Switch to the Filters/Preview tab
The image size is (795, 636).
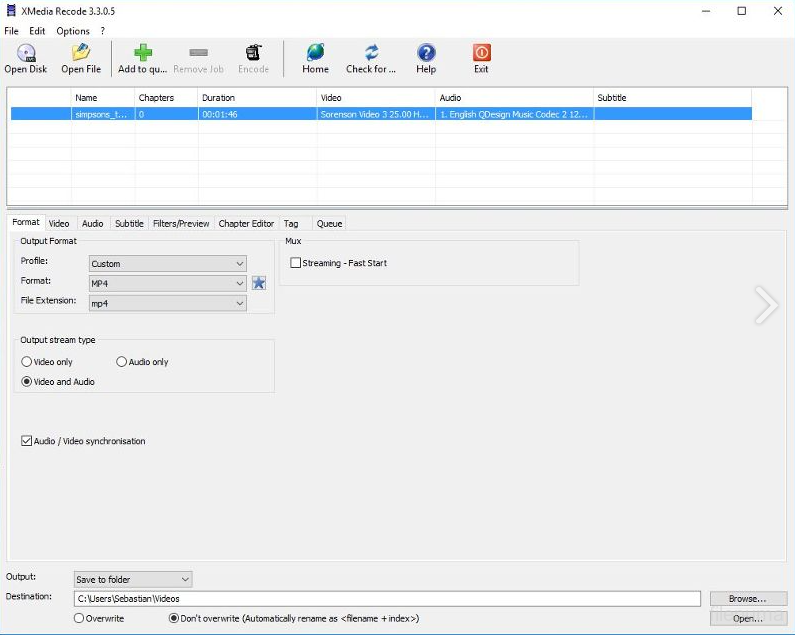(181, 224)
